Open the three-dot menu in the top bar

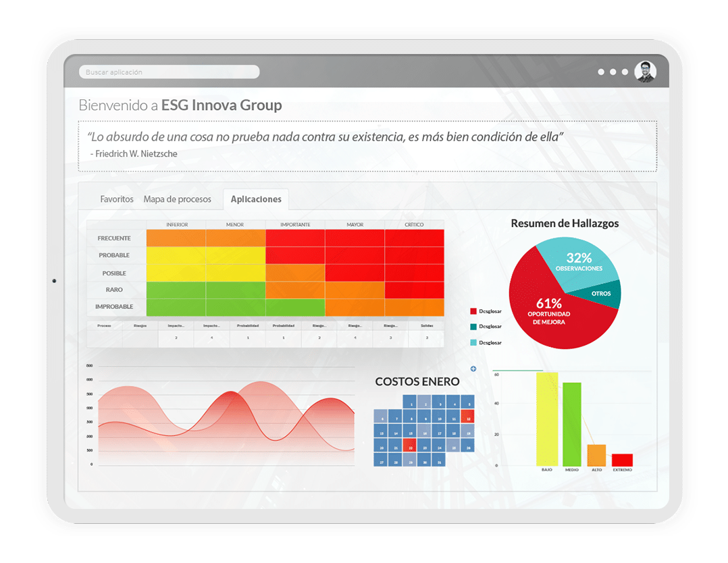(x=613, y=71)
